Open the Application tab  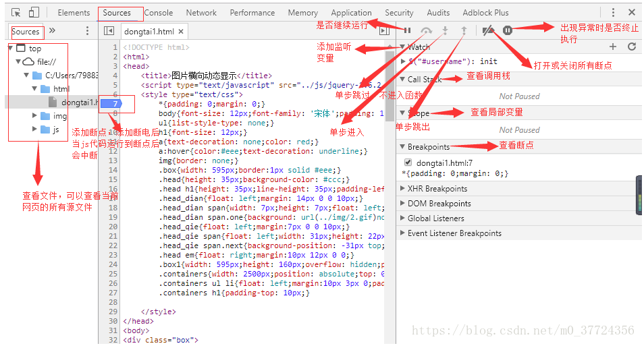pyautogui.click(x=351, y=13)
